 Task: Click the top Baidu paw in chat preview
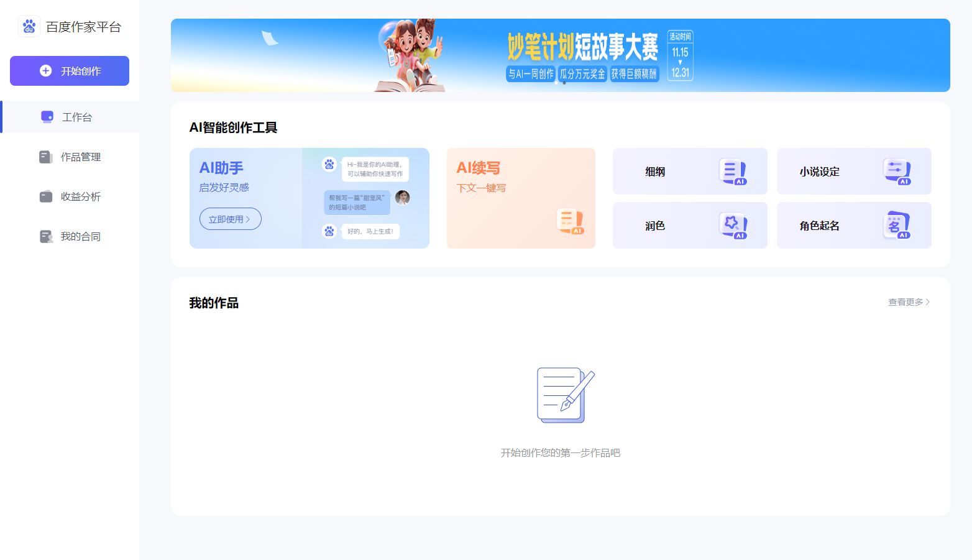[329, 165]
